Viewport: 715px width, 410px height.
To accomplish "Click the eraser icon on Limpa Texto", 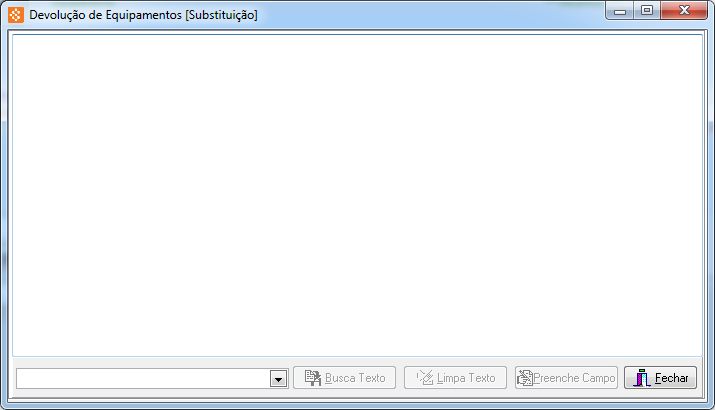I will coord(425,378).
